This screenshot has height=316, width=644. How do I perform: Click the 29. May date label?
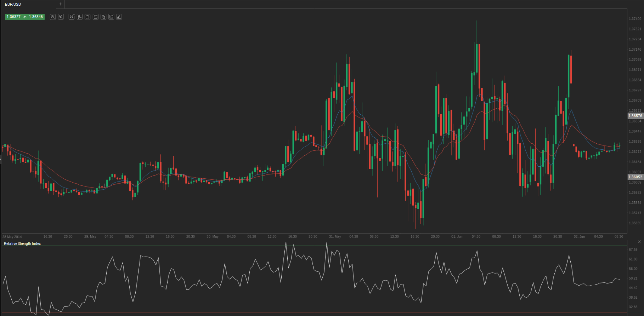coord(90,236)
